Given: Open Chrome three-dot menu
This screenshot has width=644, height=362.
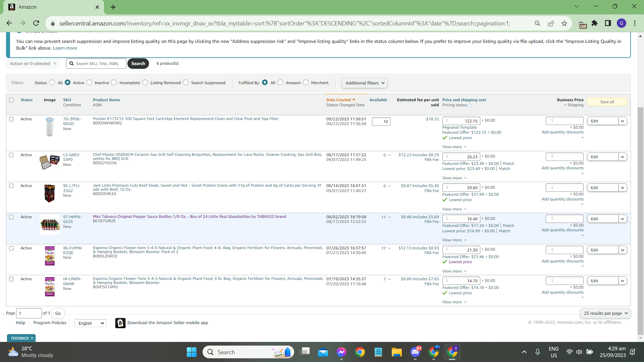Looking at the screenshot, I should click(x=635, y=23).
